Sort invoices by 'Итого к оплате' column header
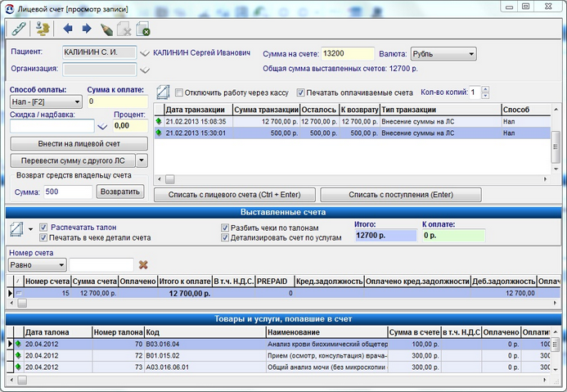567x392 pixels. pyautogui.click(x=185, y=282)
